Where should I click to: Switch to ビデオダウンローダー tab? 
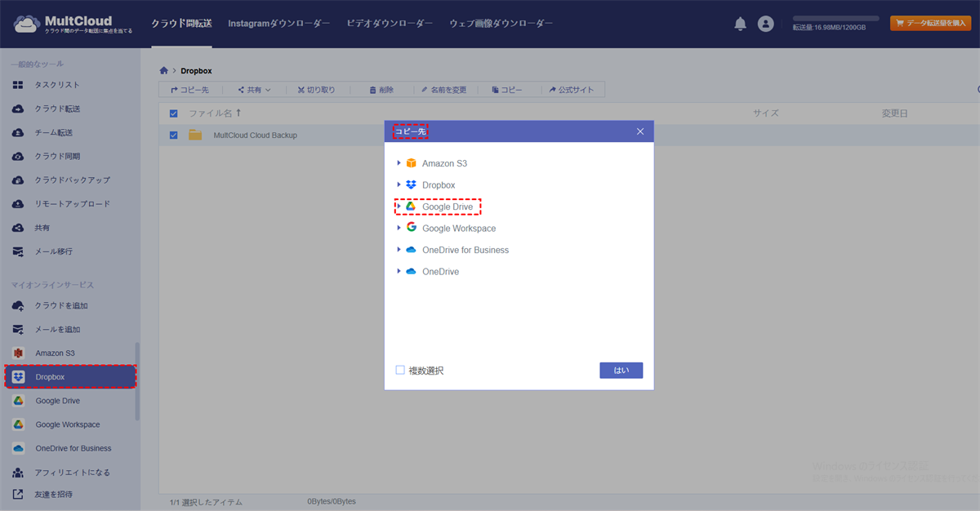(390, 24)
